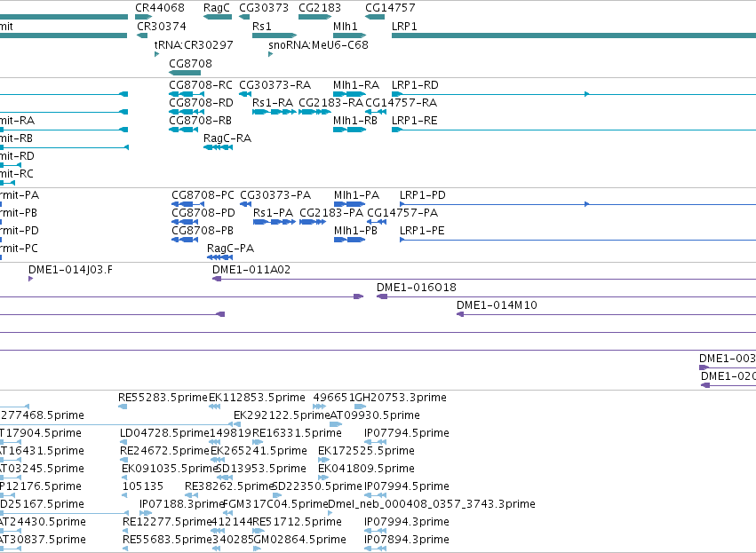Open protein CG8708-PB label
756x553 pixels.
coord(203,231)
